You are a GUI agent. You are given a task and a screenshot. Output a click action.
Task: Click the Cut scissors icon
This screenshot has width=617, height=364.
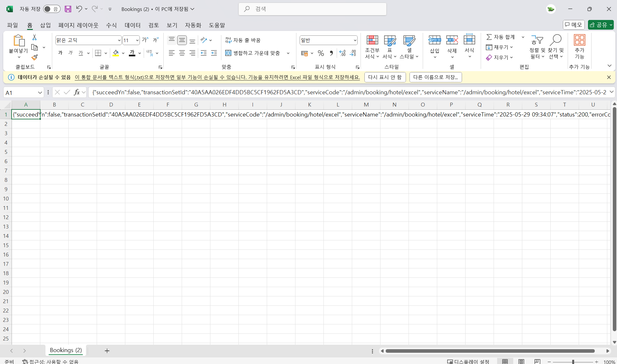coord(34,37)
